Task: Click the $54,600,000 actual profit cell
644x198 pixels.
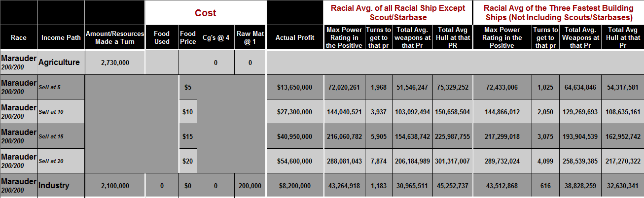Action: pyautogui.click(x=295, y=161)
